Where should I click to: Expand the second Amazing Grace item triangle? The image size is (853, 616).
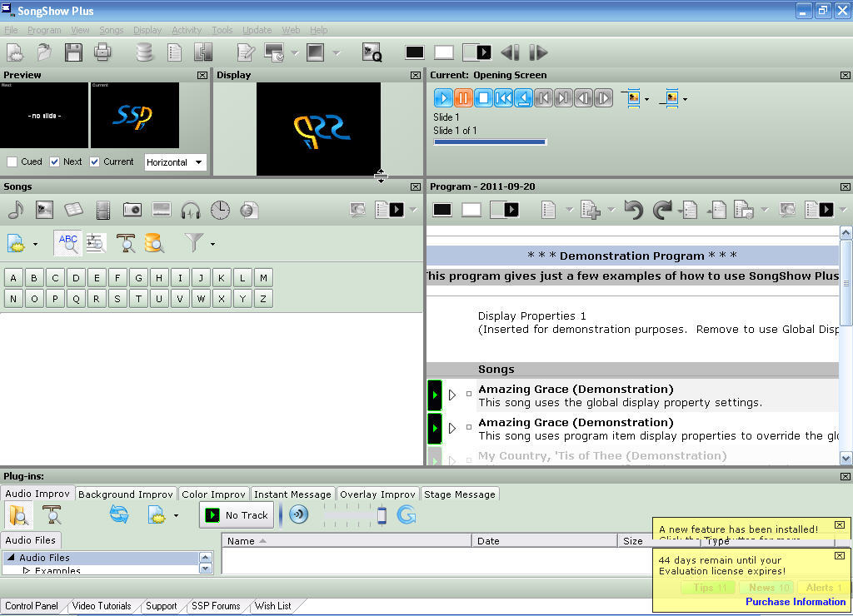tap(452, 429)
